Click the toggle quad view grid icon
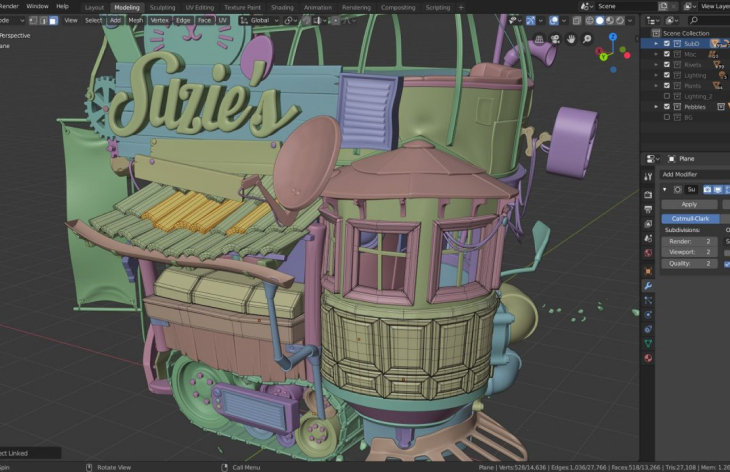This screenshot has height=472, width=730. (539, 39)
